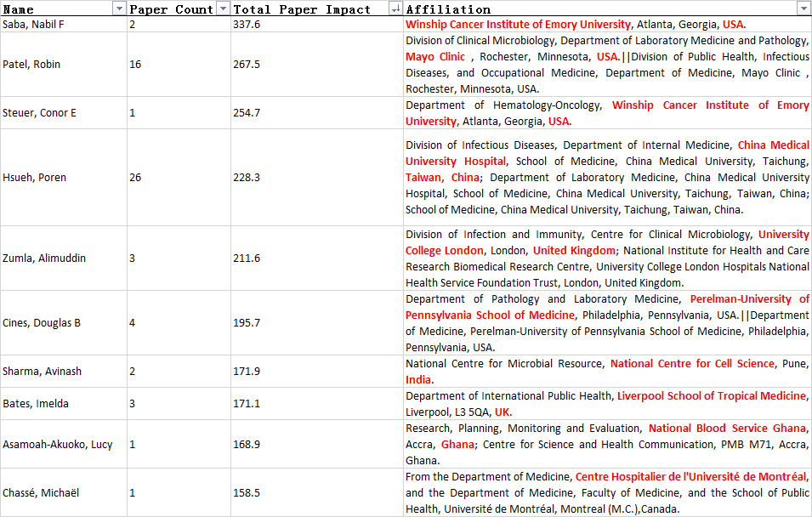Click the name cell Cines, Douglas B
This screenshot has height=517, width=812.
coord(64,323)
